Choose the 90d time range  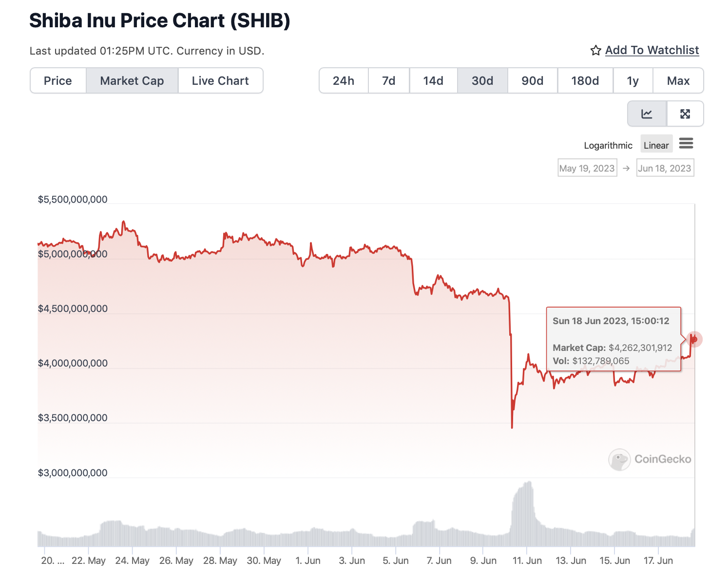pyautogui.click(x=532, y=81)
